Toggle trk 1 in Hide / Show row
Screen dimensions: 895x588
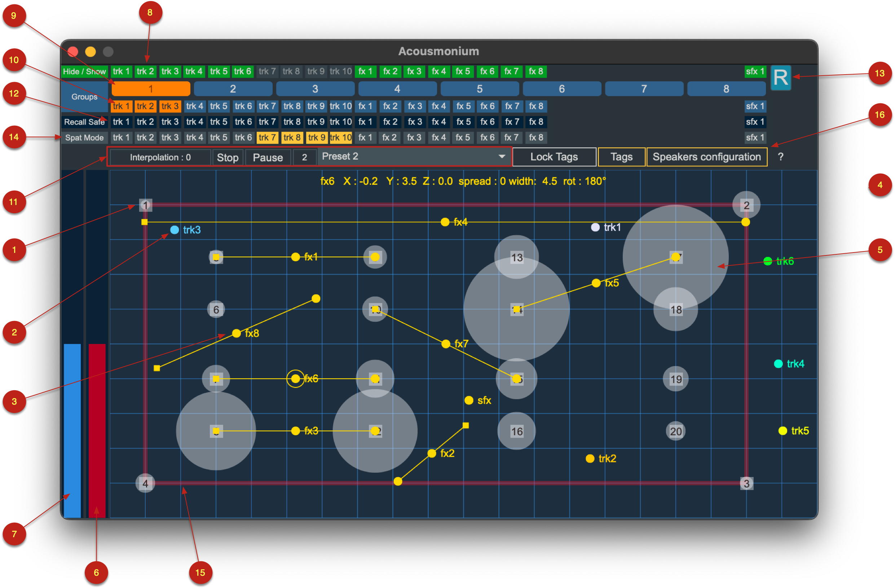pyautogui.click(x=121, y=71)
